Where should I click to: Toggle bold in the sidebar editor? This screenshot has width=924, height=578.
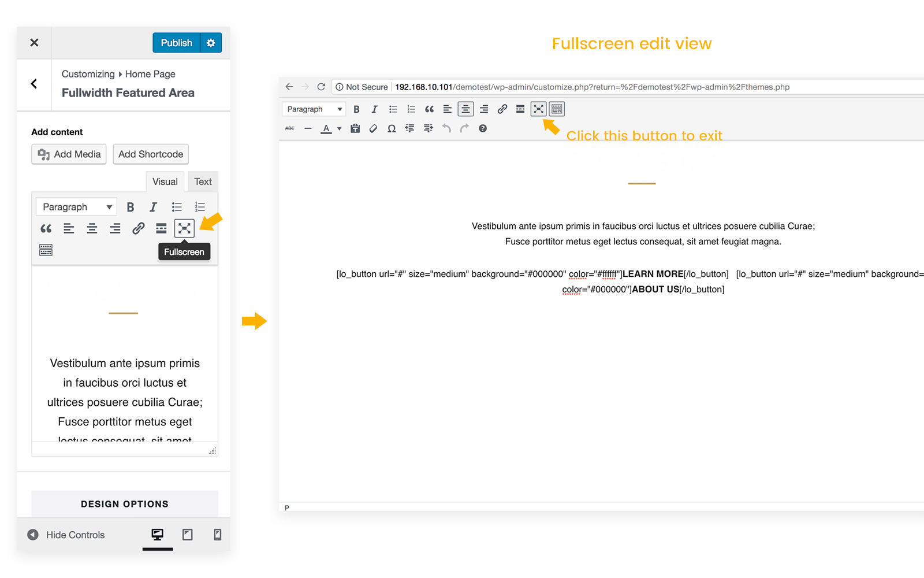click(131, 207)
